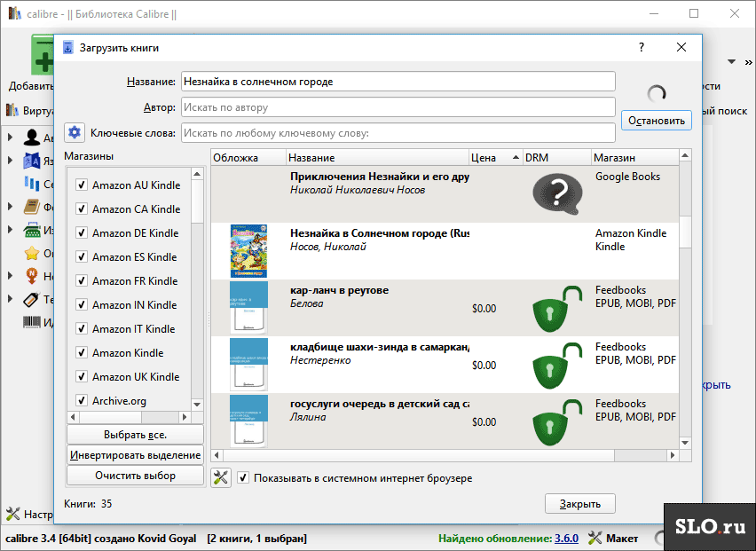
Task: Expand Authors tree node in sidebar
Action: pyautogui.click(x=10, y=138)
